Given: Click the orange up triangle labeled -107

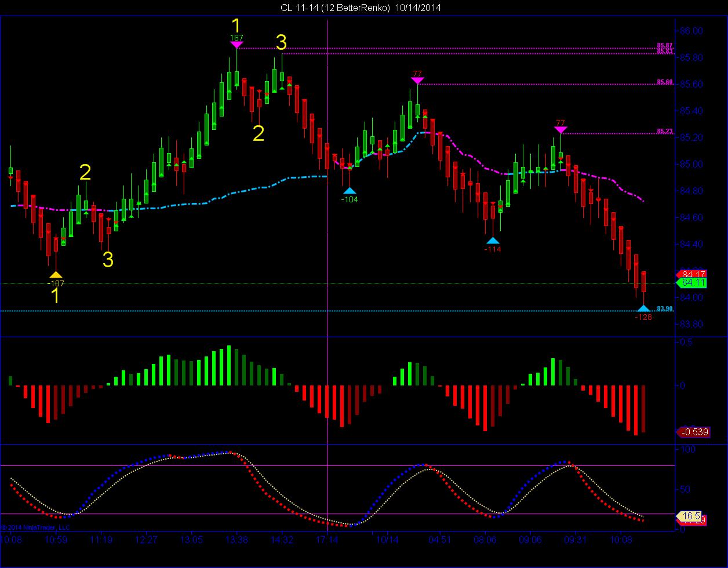Looking at the screenshot, I should pyautogui.click(x=56, y=275).
